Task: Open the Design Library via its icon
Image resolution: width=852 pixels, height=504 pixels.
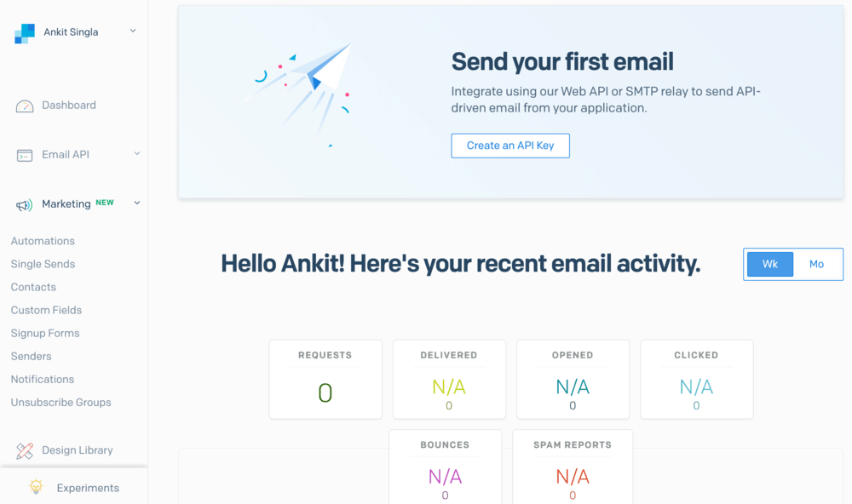Action: point(23,450)
